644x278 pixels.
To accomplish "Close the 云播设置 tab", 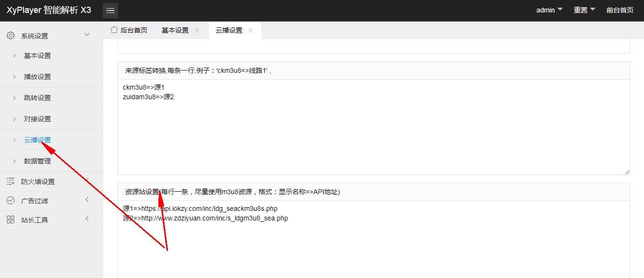I will point(250,30).
